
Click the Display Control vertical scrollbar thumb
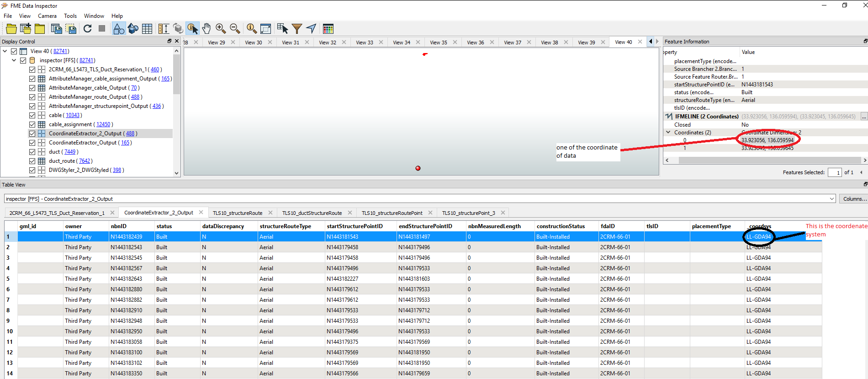click(x=177, y=74)
